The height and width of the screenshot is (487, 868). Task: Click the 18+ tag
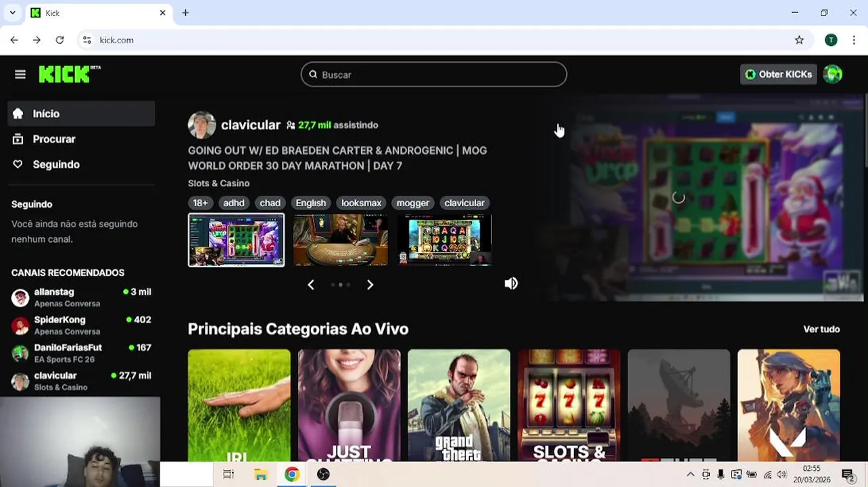point(200,203)
